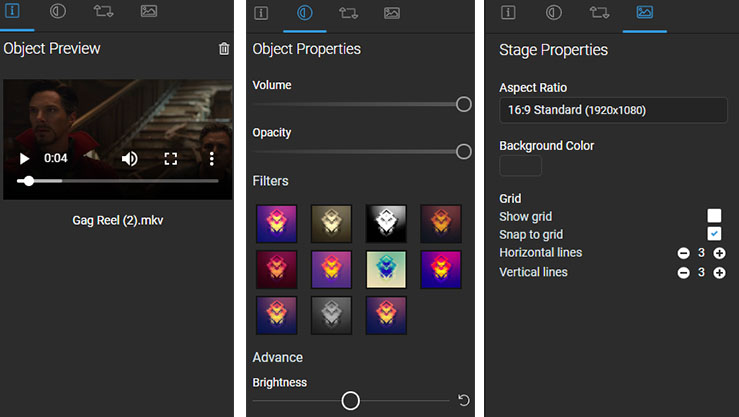This screenshot has width=739, height=417.
Task: Enable the Show grid checkbox
Action: (714, 215)
